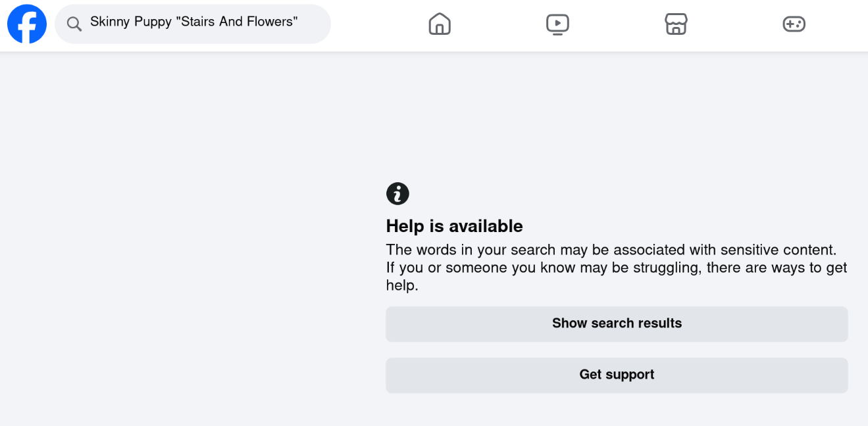
Task: Click the "Help is available" heading
Action: pyautogui.click(x=454, y=226)
